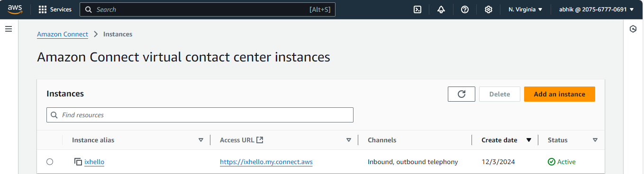
Task: Open the ixhello.my.connect.aws access URL
Action: [266, 162]
